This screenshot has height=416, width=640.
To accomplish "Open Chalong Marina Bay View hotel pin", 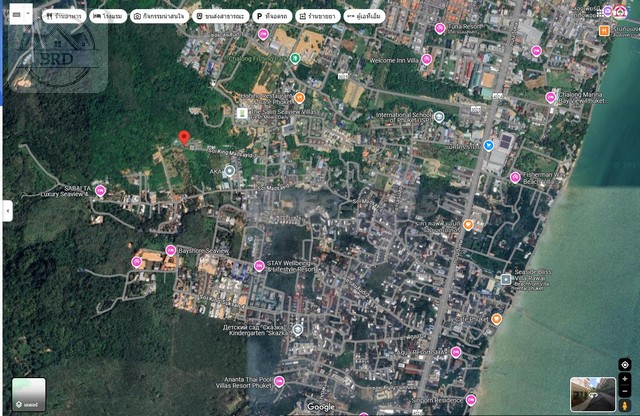I will (551, 97).
